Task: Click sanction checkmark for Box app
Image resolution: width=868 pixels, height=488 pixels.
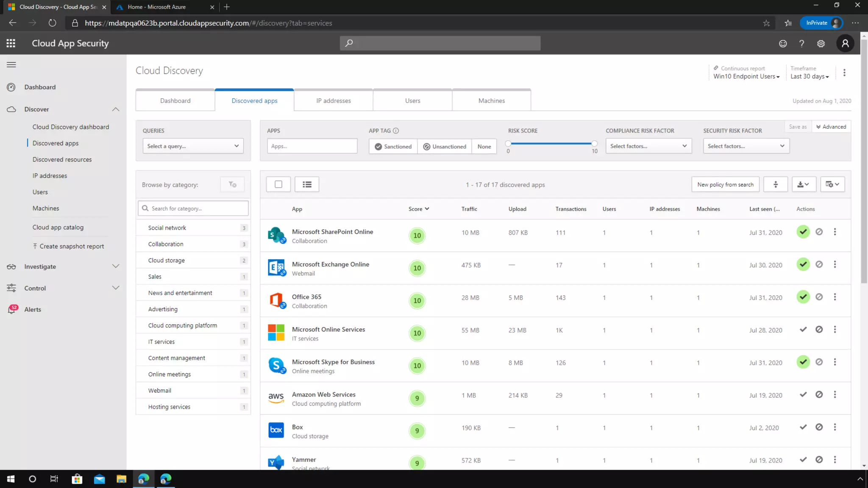Action: coord(803,427)
